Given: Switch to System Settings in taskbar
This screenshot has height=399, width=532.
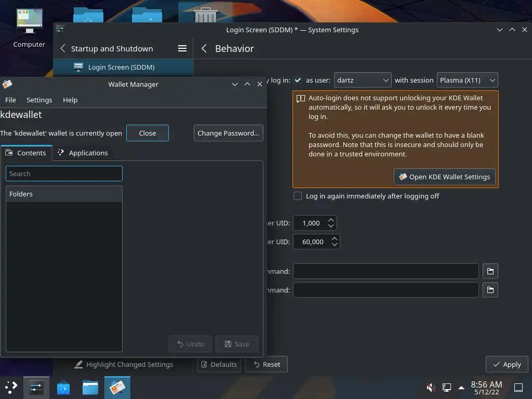Looking at the screenshot, I should (36, 388).
